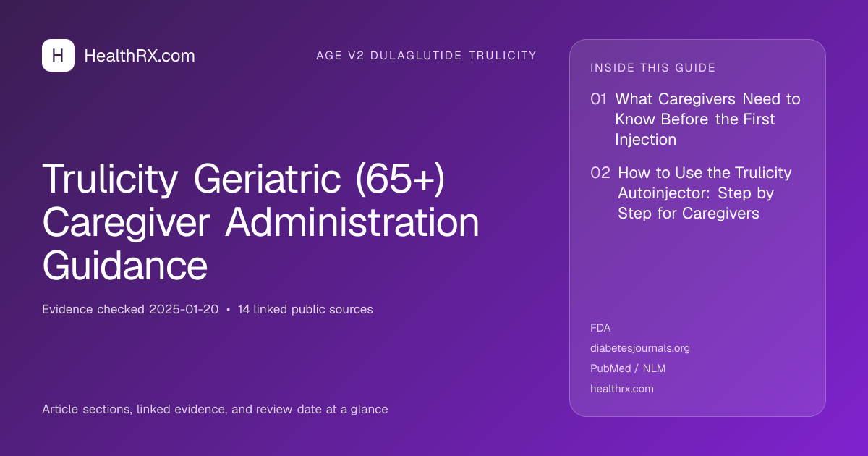The width and height of the screenshot is (868, 456).
Task: Open 'How to Use the Trulicity Autoinjector' section
Action: 705,193
